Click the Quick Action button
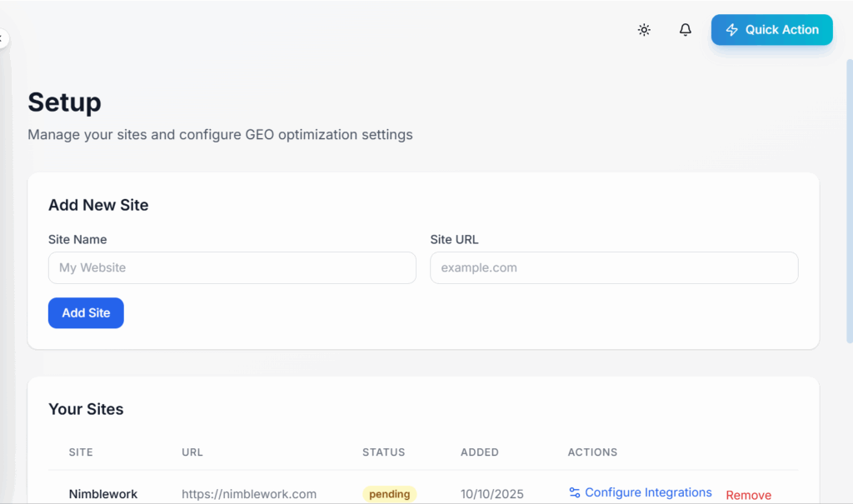This screenshot has width=853, height=504. click(771, 30)
